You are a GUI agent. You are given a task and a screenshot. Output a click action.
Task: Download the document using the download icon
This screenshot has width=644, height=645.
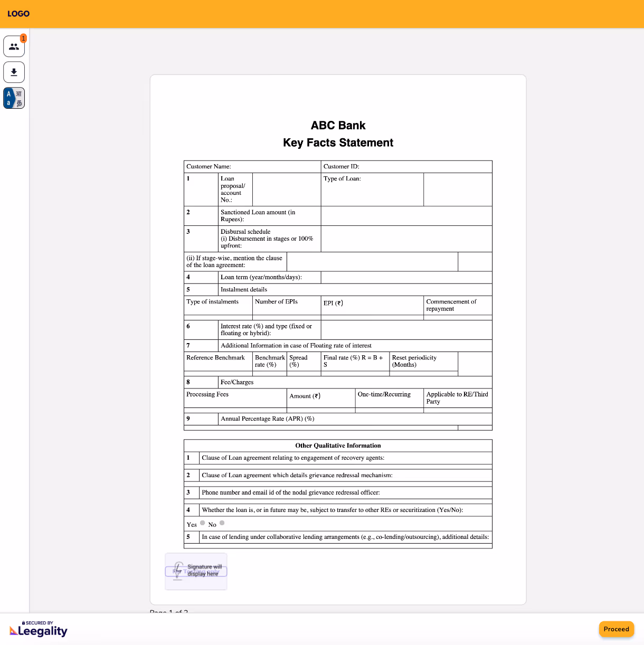pos(14,72)
